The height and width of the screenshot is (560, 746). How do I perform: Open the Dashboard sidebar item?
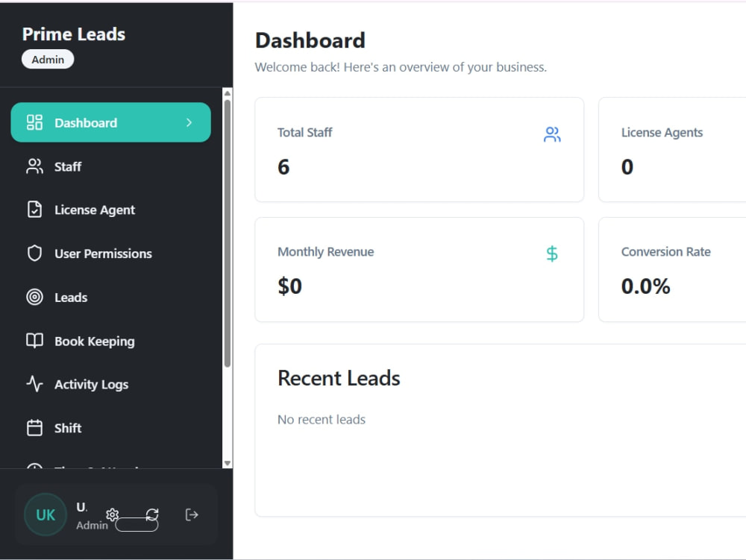[x=110, y=122]
